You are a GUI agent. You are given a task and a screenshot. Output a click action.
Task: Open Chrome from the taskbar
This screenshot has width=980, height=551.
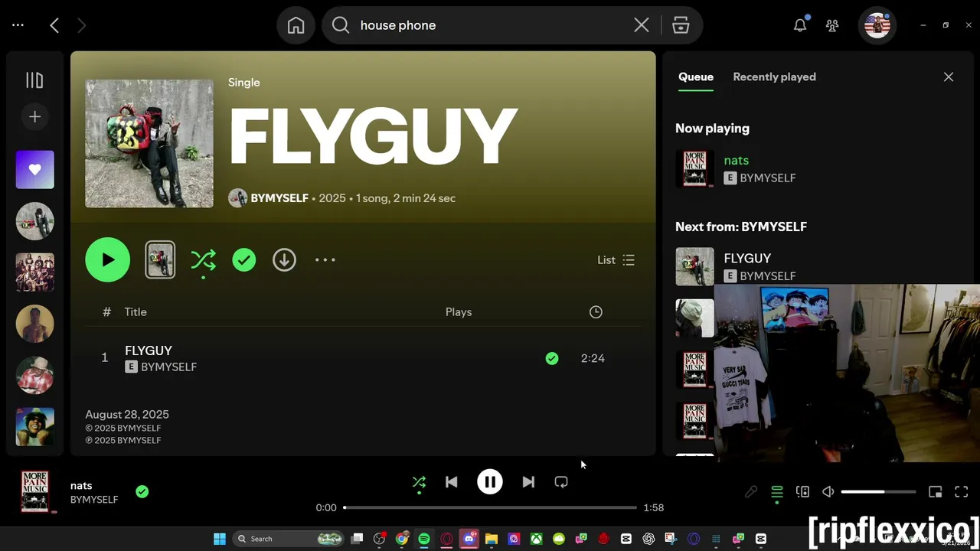click(x=402, y=539)
